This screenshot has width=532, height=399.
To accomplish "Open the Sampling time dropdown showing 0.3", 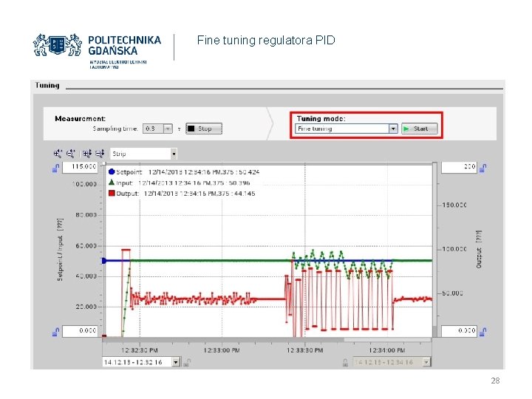I will point(168,129).
